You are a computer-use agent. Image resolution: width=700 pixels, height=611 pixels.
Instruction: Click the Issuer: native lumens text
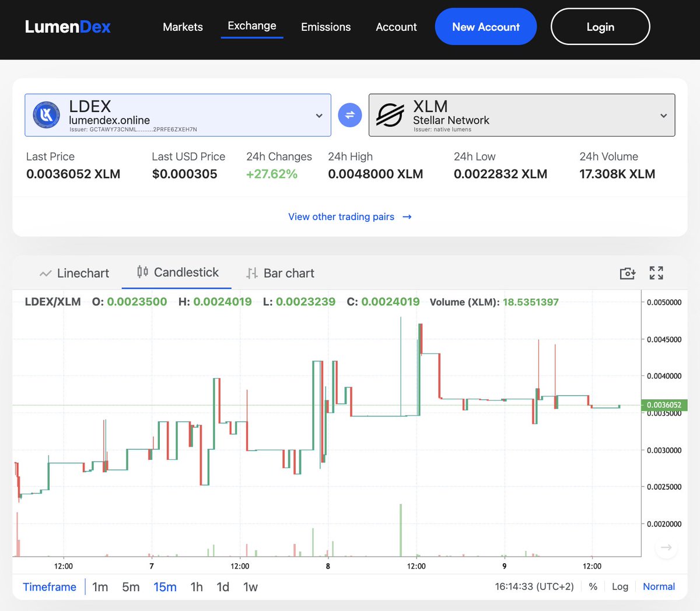coord(442,130)
